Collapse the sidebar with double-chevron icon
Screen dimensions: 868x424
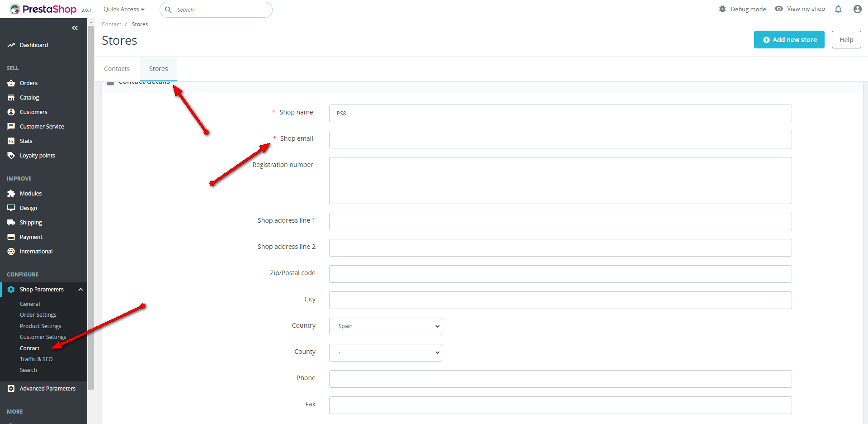click(75, 28)
